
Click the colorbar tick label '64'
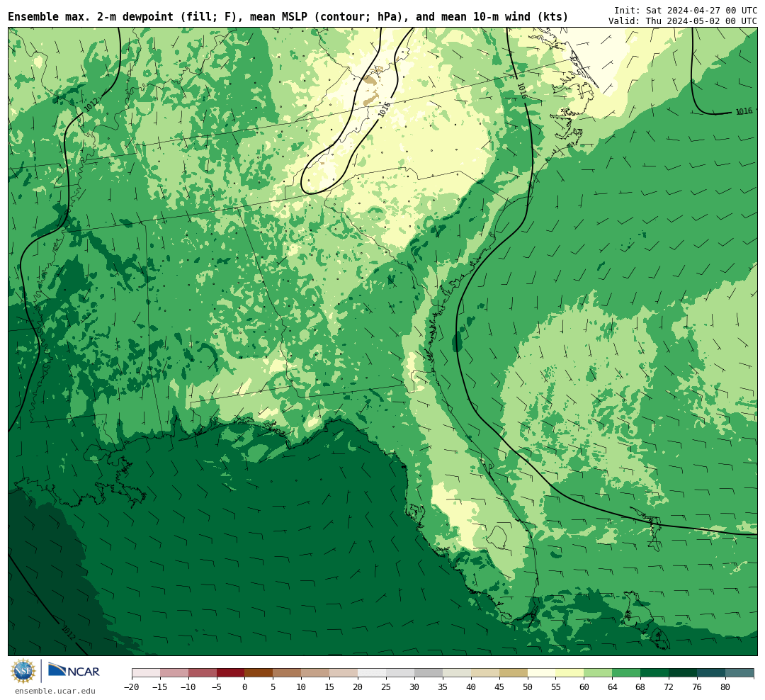point(612,687)
